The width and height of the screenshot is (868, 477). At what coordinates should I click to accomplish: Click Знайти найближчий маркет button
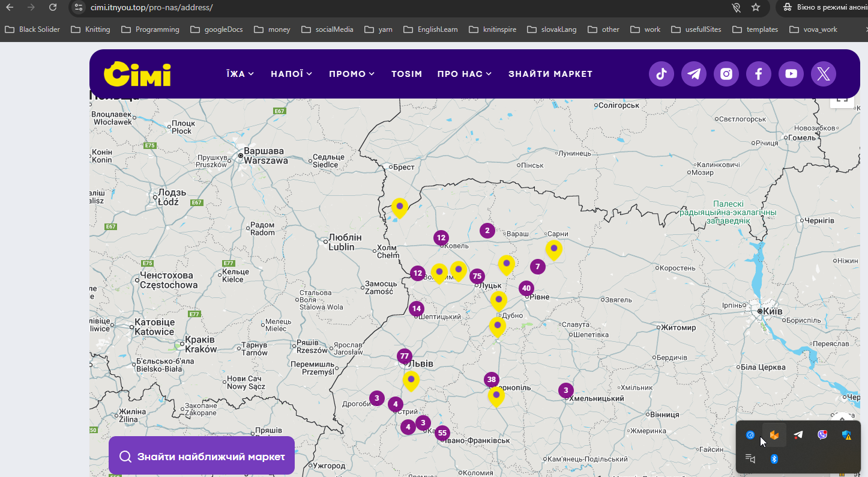(202, 456)
